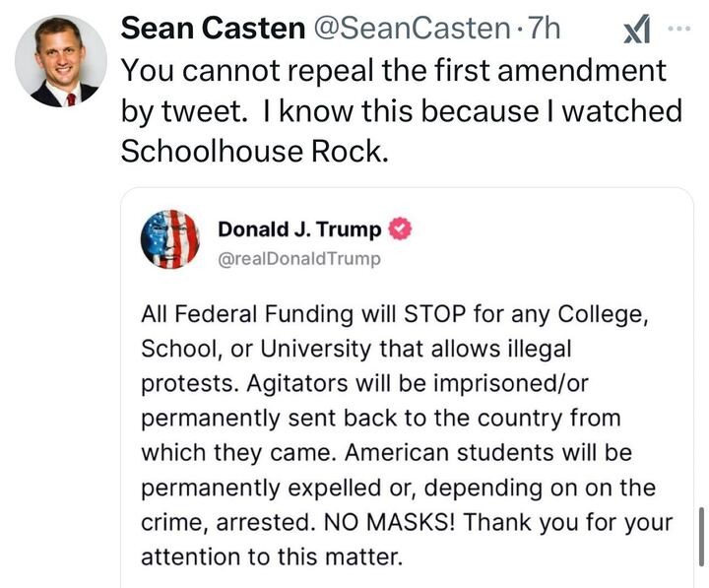Click the 'Thank you for your attention' sentence
The image size is (709, 588).
407,540
